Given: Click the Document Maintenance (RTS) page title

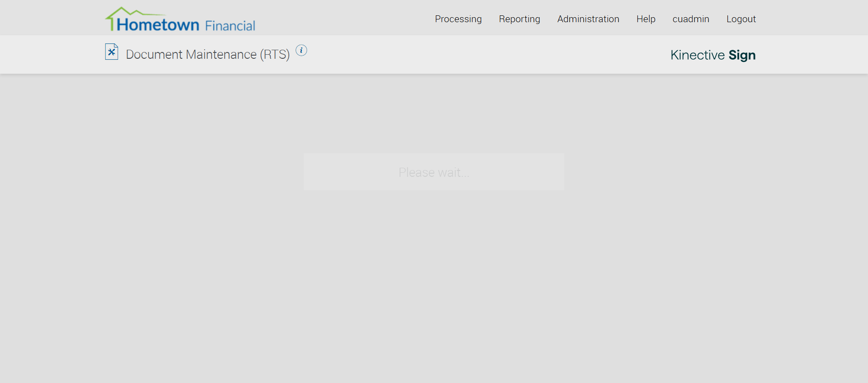Looking at the screenshot, I should (x=208, y=54).
